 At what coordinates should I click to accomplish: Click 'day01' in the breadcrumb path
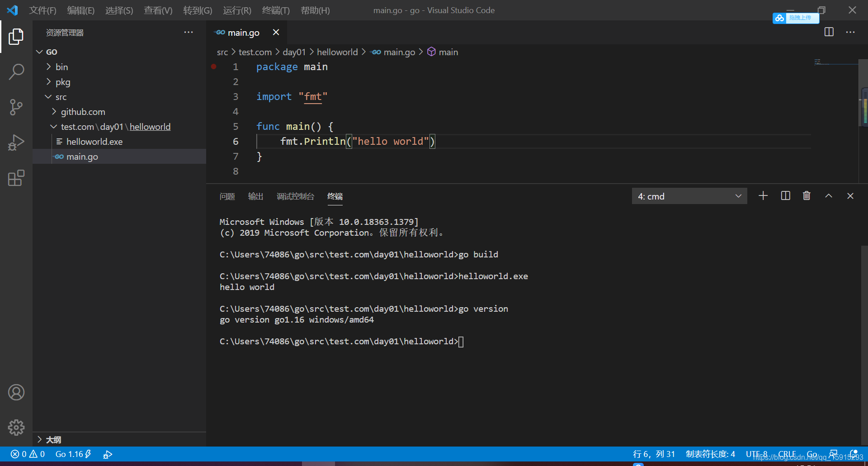(x=294, y=52)
